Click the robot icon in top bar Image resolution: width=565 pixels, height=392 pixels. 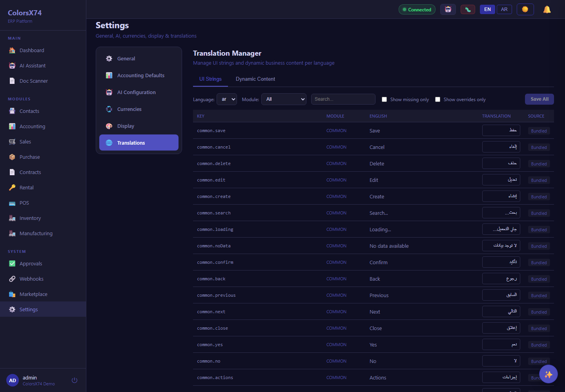448,9
